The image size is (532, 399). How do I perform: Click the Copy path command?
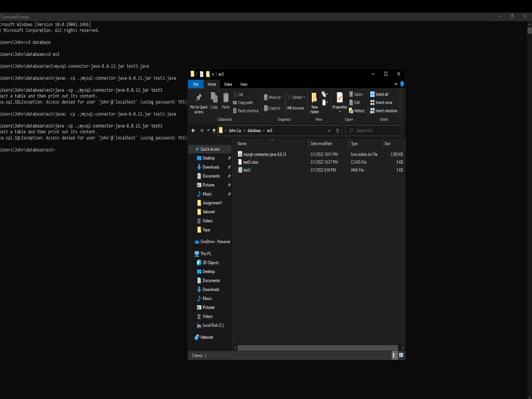click(243, 103)
